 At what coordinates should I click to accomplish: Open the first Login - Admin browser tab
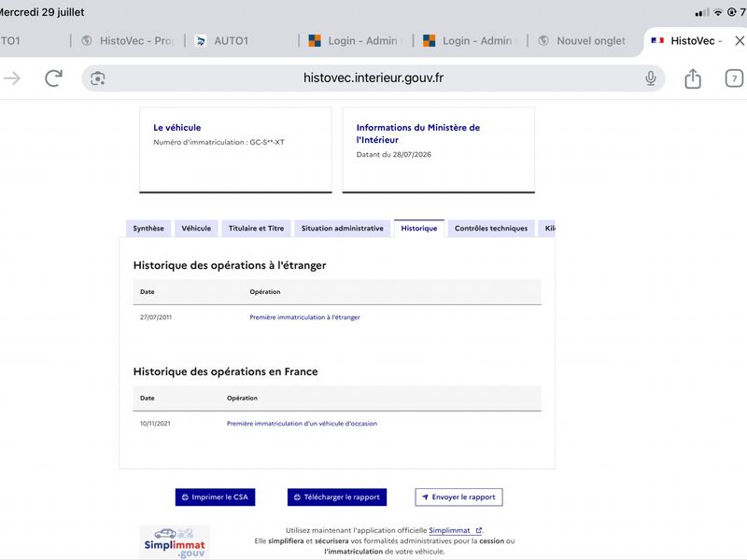tap(357, 41)
